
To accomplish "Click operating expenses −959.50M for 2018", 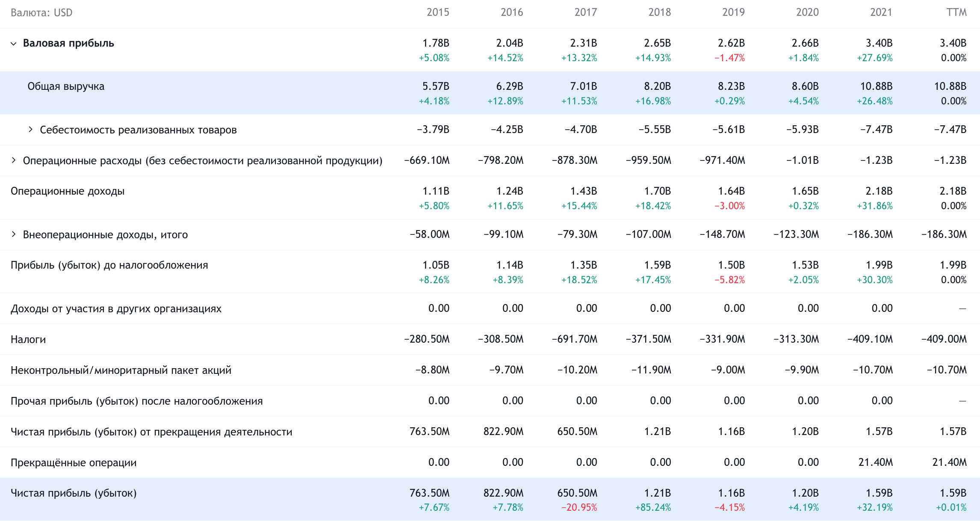I will 649,160.
